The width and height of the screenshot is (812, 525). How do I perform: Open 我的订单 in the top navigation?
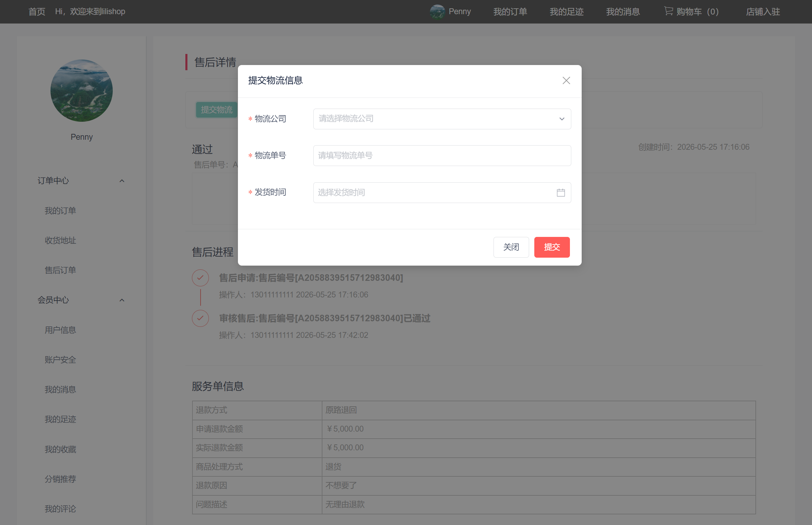pyautogui.click(x=510, y=12)
